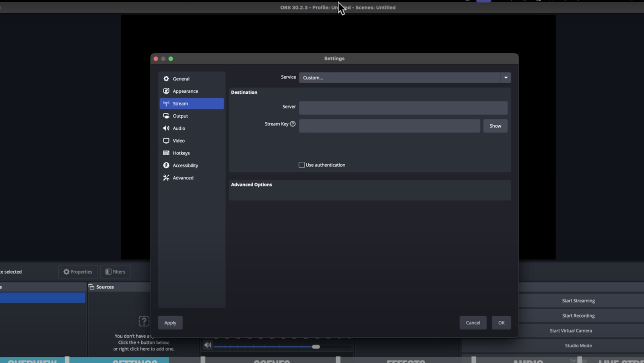Click the Video settings monitor icon
644x363 pixels.
point(166,140)
